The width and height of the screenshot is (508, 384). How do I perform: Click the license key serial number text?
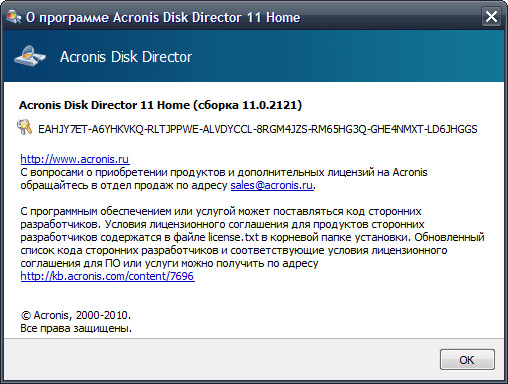click(x=258, y=129)
